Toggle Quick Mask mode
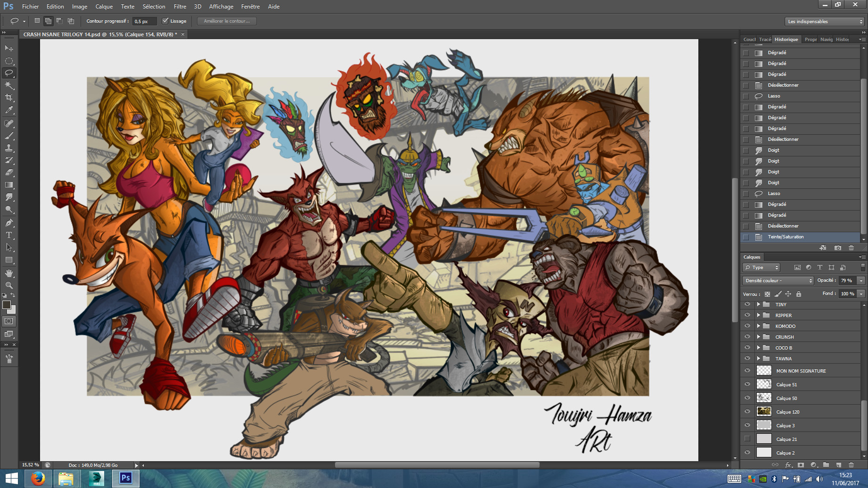868x488 pixels. click(x=9, y=321)
